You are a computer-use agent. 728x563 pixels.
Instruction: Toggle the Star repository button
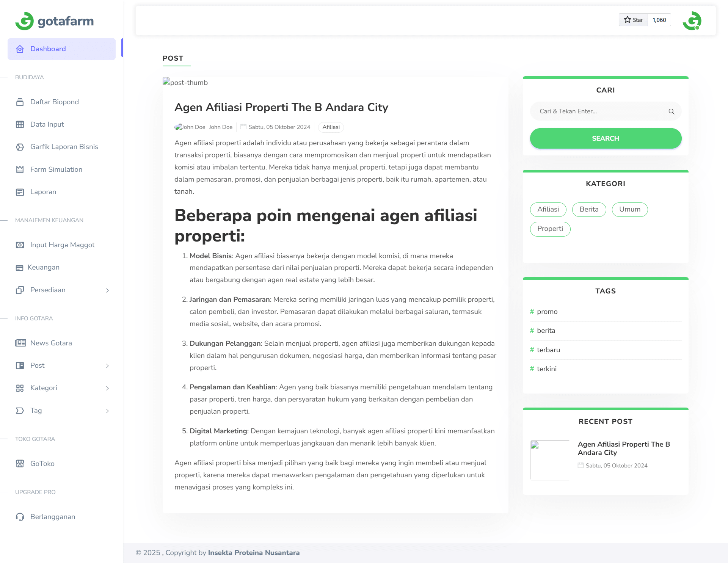(633, 20)
